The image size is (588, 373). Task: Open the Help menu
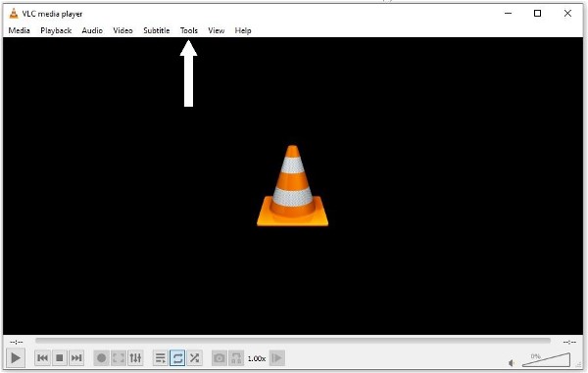[243, 30]
